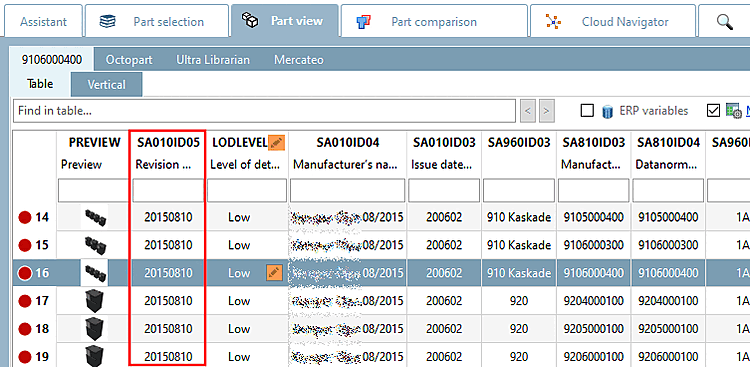Click the table settings gear icon

pos(733,111)
